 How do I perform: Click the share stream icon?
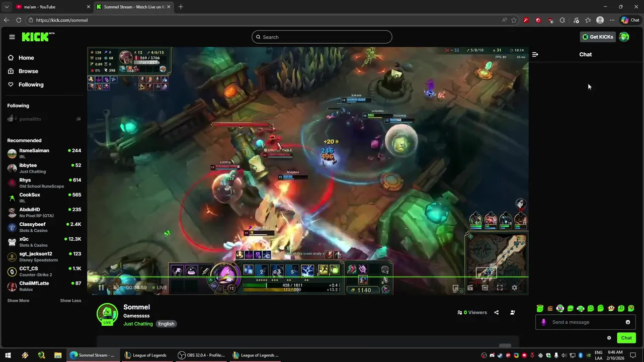(x=496, y=312)
